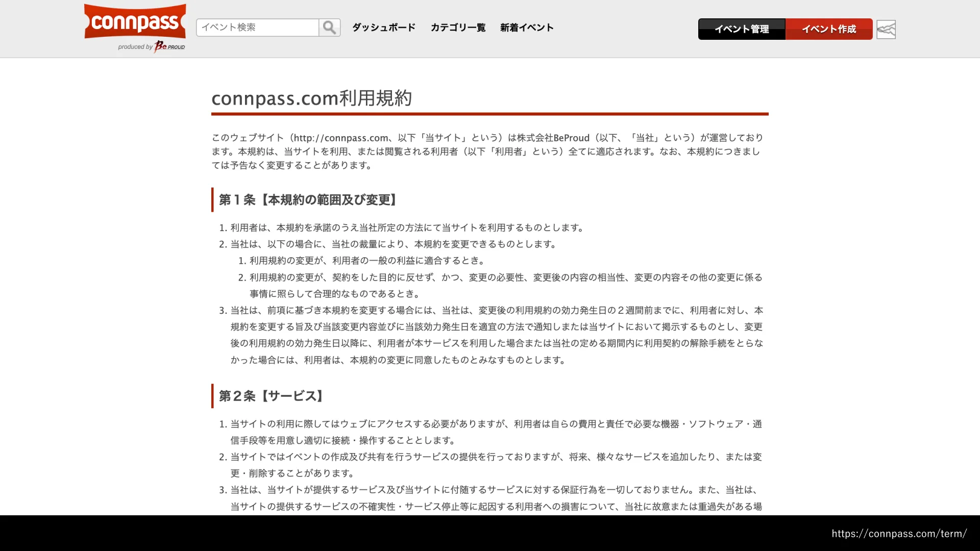980x551 pixels.
Task: Click sub-item about 利用者の一般の利益に適合
Action: pos(367,261)
